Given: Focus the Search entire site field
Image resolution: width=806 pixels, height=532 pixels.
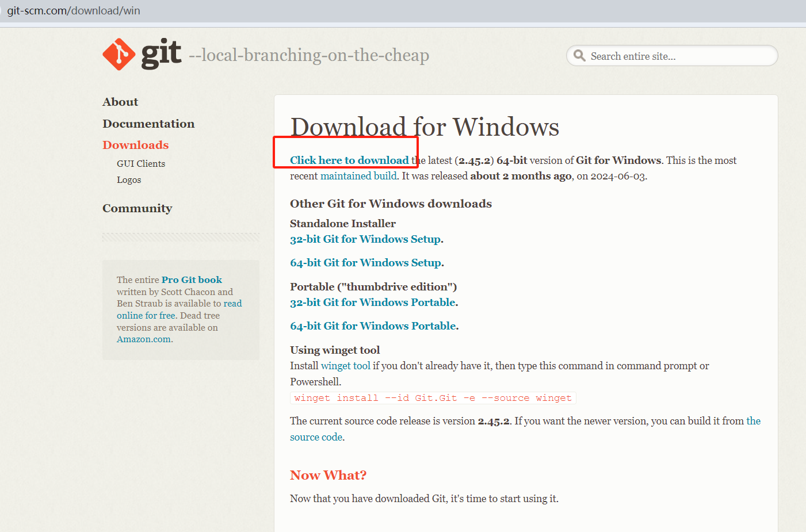Looking at the screenshot, I should [x=679, y=56].
